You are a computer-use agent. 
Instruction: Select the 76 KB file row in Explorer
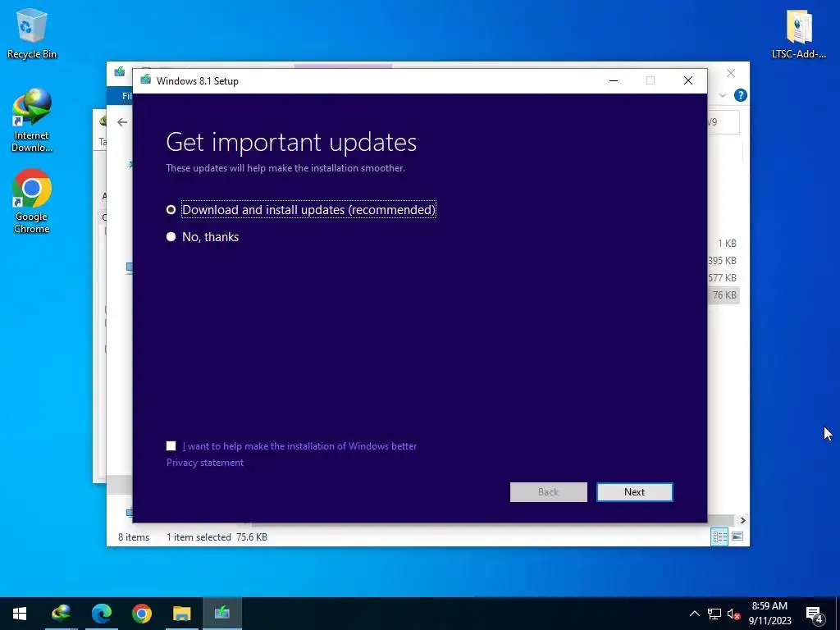click(x=724, y=295)
